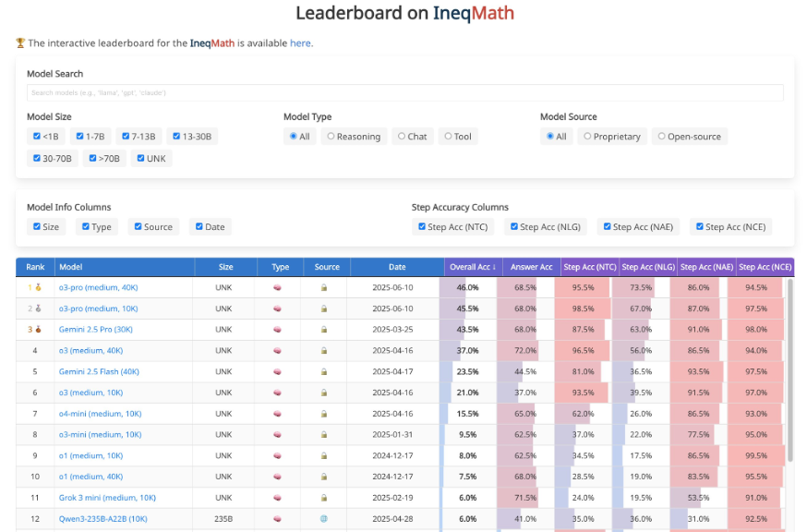Toggle the 13-30B model size checkbox
The image size is (807, 532).
176,137
